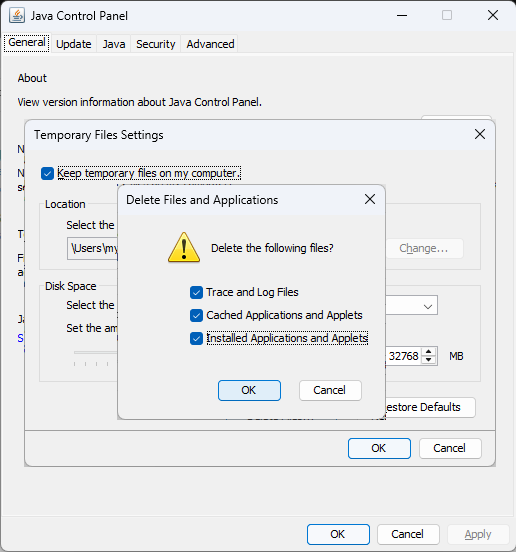Increase disk space value with up arrow

(x=428, y=352)
